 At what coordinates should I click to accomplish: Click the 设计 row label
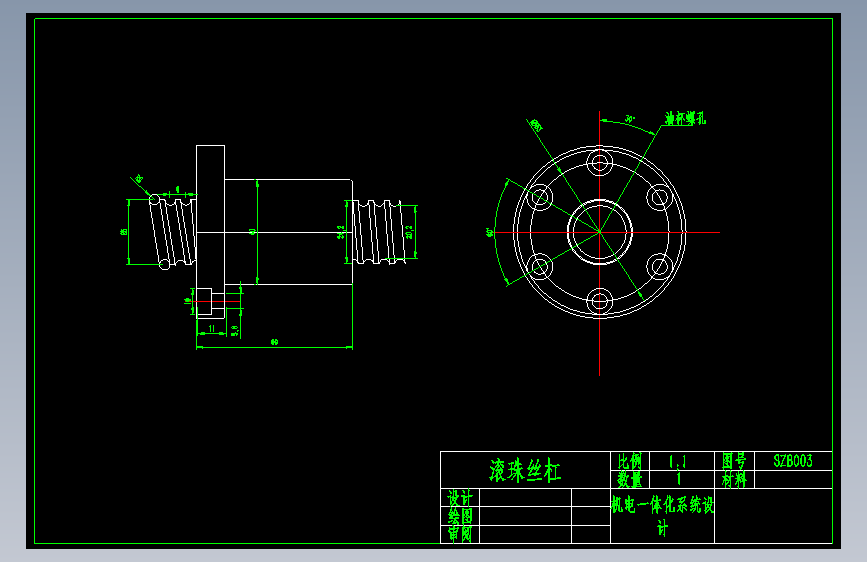(460, 498)
